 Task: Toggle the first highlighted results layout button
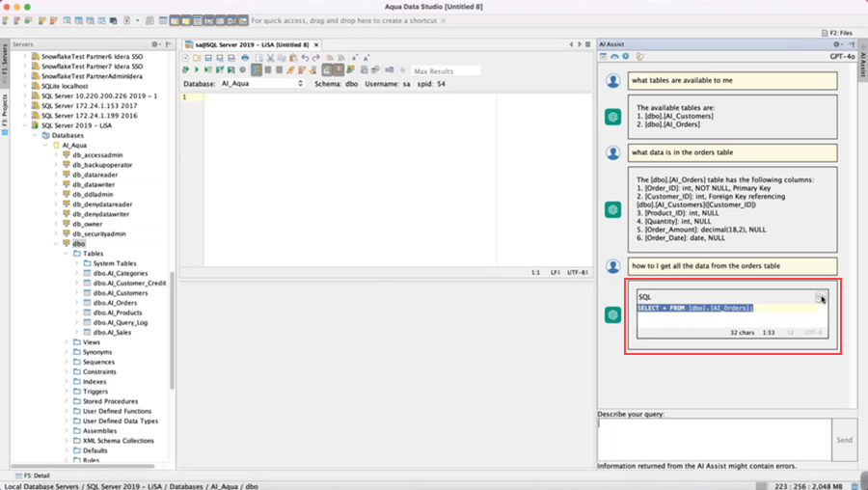327,69
